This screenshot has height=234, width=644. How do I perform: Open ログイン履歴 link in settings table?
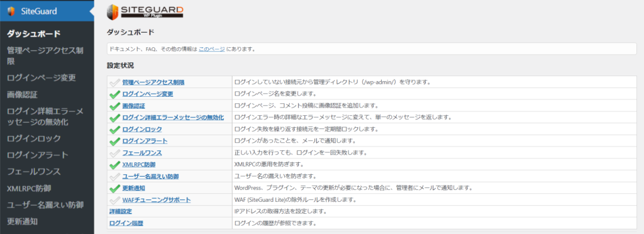tap(126, 224)
